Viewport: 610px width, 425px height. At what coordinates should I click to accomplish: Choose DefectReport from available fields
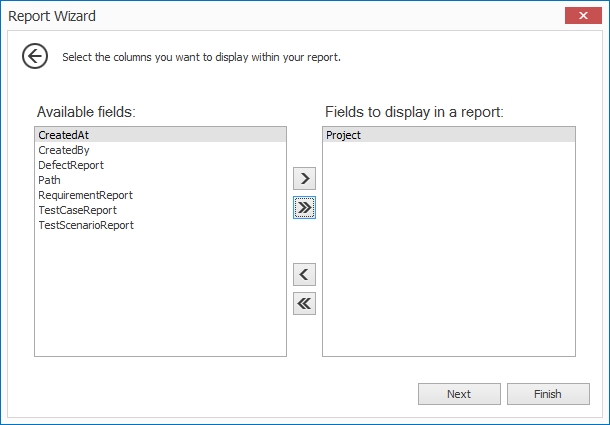(x=71, y=165)
